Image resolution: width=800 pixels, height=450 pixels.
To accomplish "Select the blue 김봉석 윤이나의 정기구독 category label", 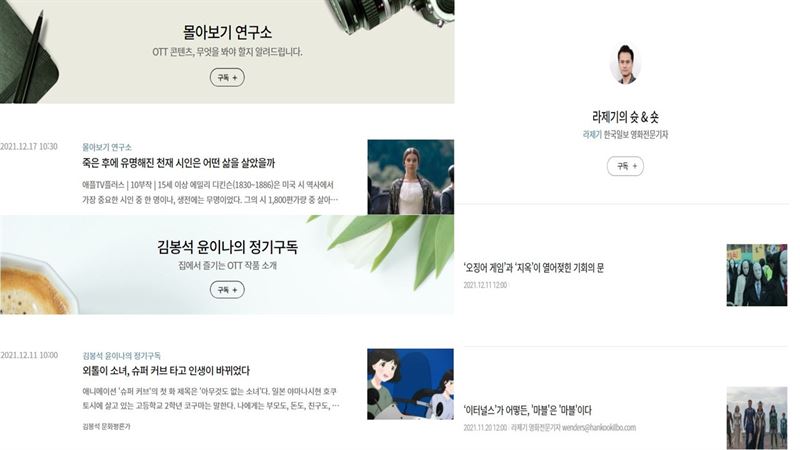I will pos(121,355).
